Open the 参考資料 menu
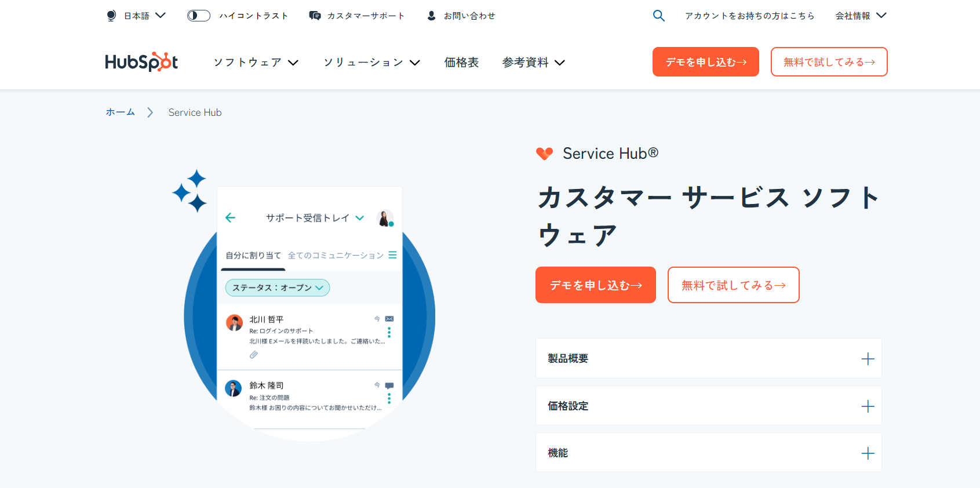This screenshot has height=488, width=980. pyautogui.click(x=533, y=62)
